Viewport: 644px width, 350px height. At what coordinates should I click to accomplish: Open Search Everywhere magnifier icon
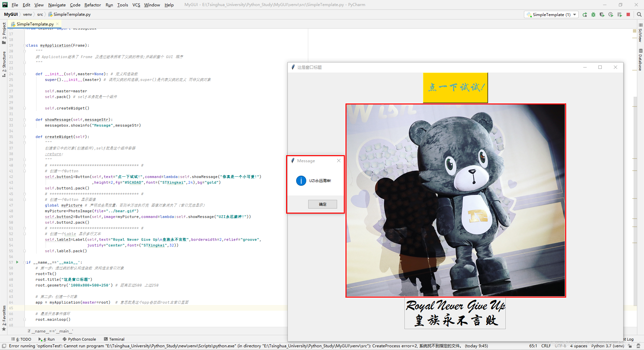[639, 15]
